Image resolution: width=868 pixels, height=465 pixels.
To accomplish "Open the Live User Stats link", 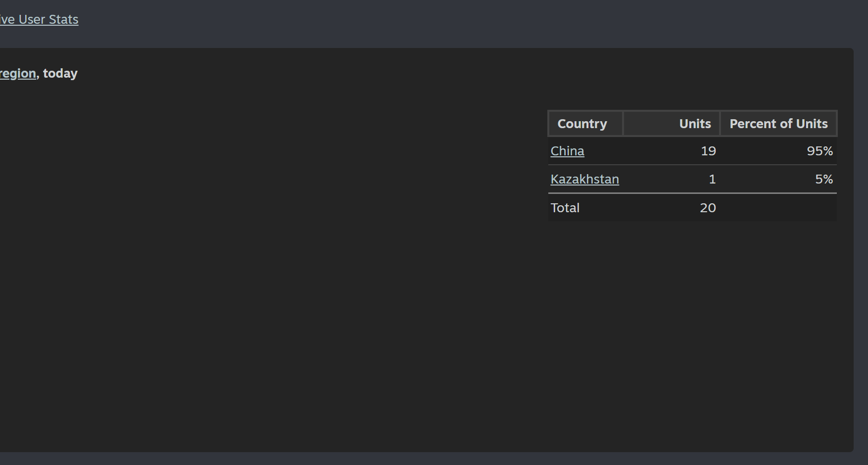I will pyautogui.click(x=40, y=19).
